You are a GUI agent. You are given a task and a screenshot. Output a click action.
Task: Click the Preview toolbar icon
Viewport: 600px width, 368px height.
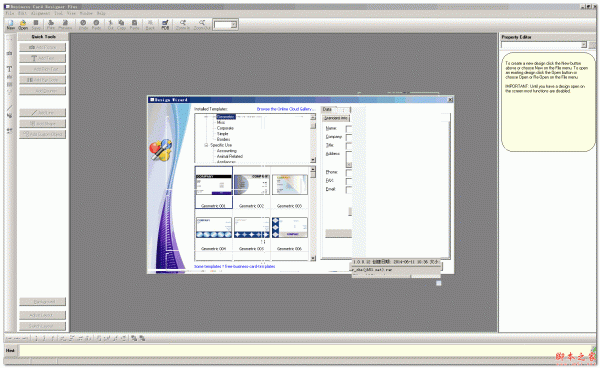pos(65,25)
